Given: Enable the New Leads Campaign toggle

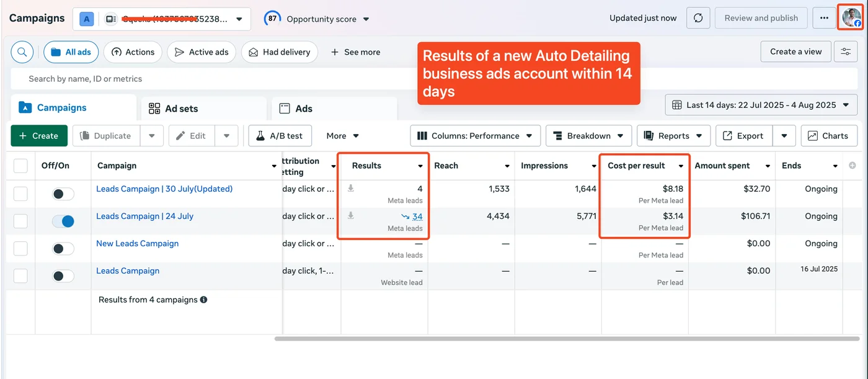Looking at the screenshot, I should 63,248.
